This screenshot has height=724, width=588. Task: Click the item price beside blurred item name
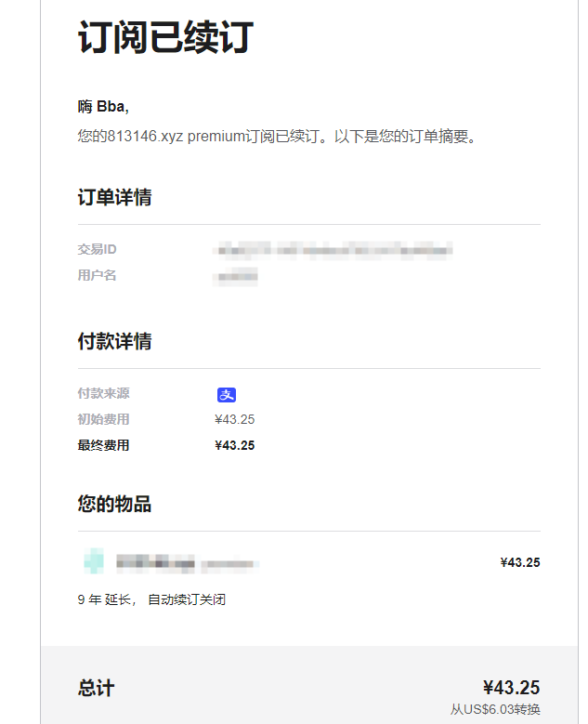(x=520, y=562)
